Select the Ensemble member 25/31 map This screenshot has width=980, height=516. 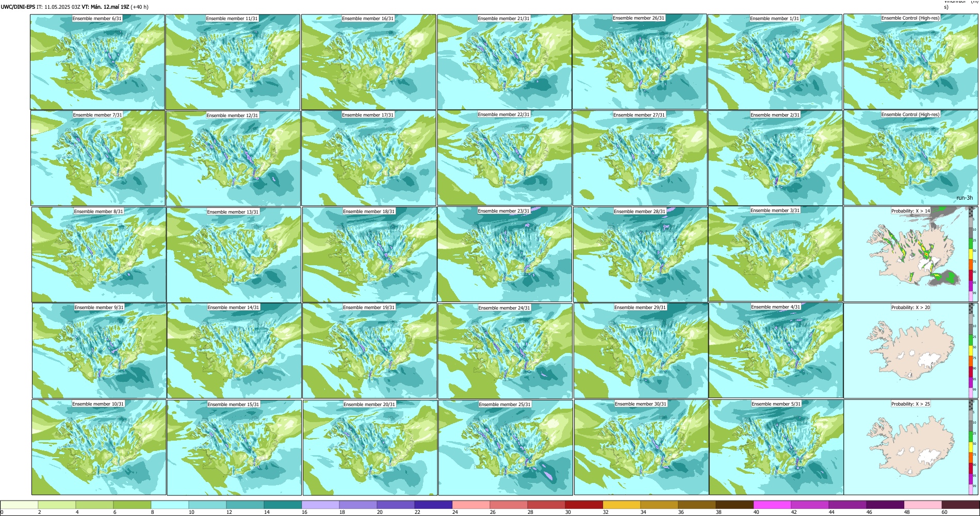coord(506,448)
